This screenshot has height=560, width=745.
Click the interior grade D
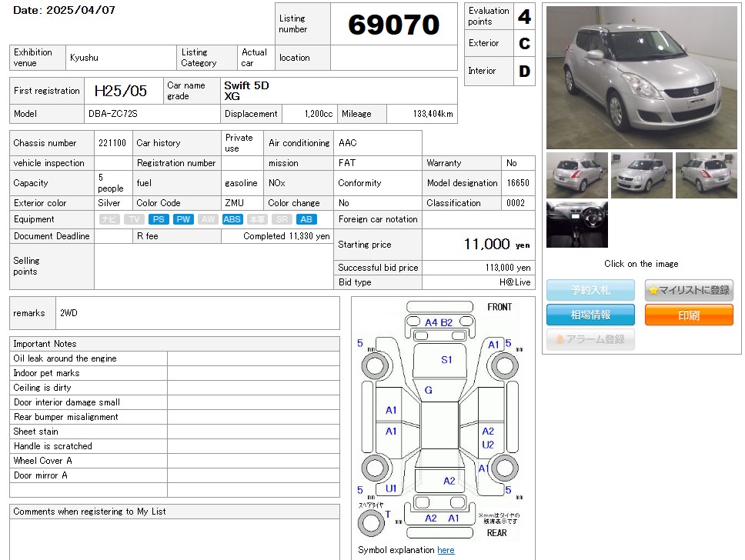pos(524,72)
